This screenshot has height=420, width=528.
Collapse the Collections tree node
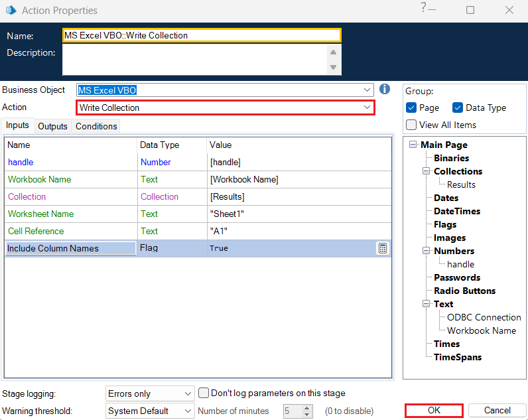426,171
